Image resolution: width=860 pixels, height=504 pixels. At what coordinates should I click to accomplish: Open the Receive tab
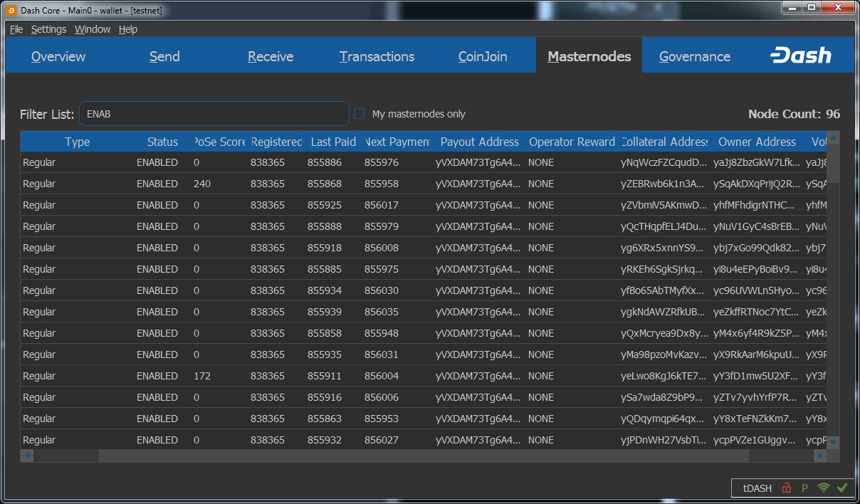271,56
